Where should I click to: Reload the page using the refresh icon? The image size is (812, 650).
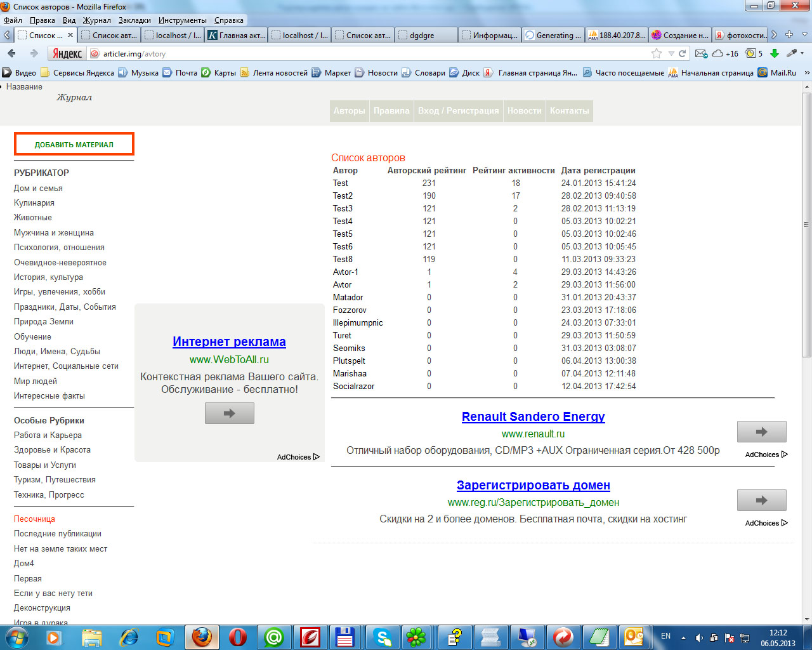(683, 53)
